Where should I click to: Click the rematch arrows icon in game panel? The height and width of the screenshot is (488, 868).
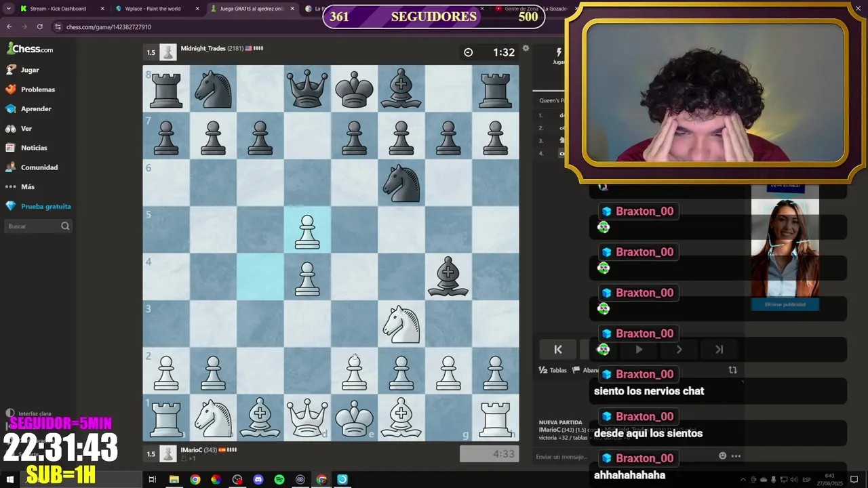(x=732, y=370)
